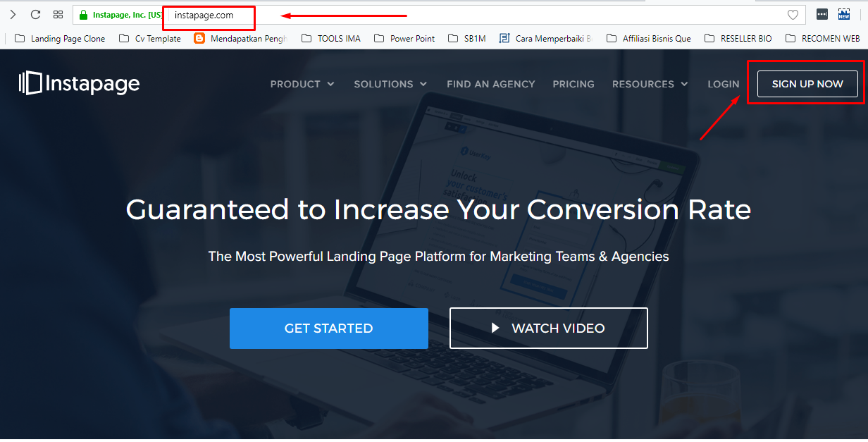Click the arrow expander at the toolbar's left edge
Viewport: 868px width, 442px height.
pos(13,14)
